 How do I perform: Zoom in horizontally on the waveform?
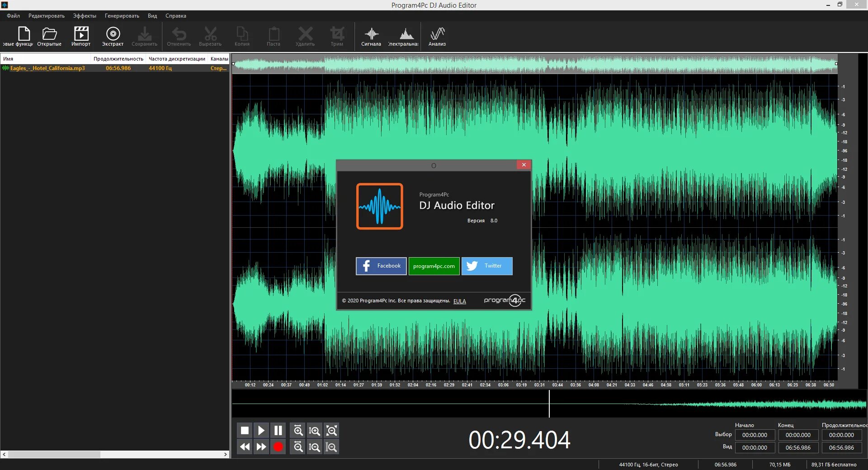(298, 431)
